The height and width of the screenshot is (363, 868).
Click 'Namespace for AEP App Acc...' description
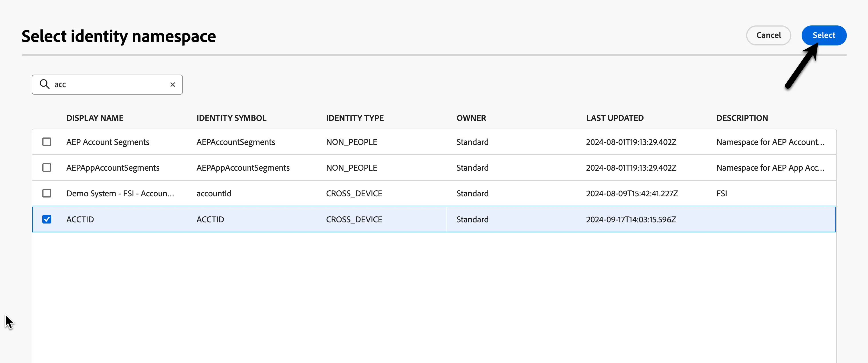point(770,168)
